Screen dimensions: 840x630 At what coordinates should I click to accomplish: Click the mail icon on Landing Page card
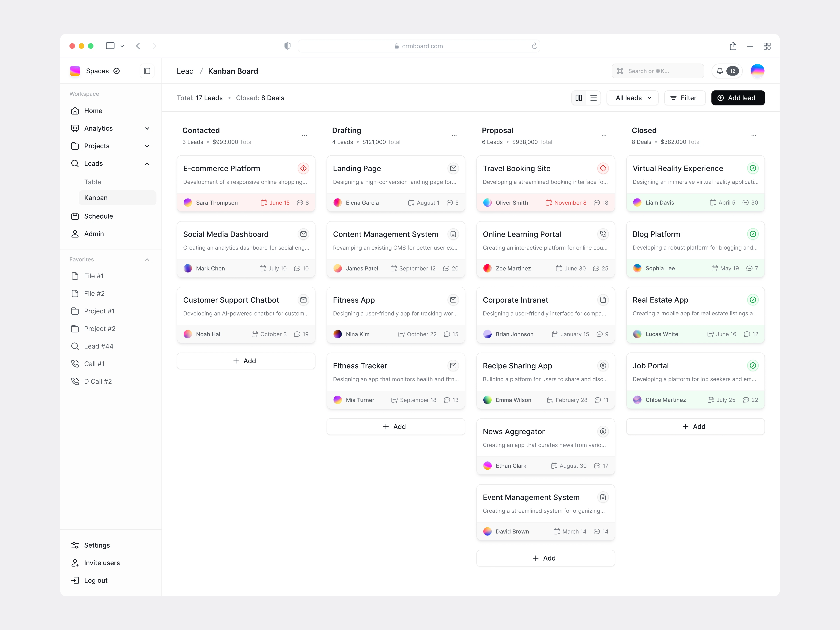[x=453, y=168]
